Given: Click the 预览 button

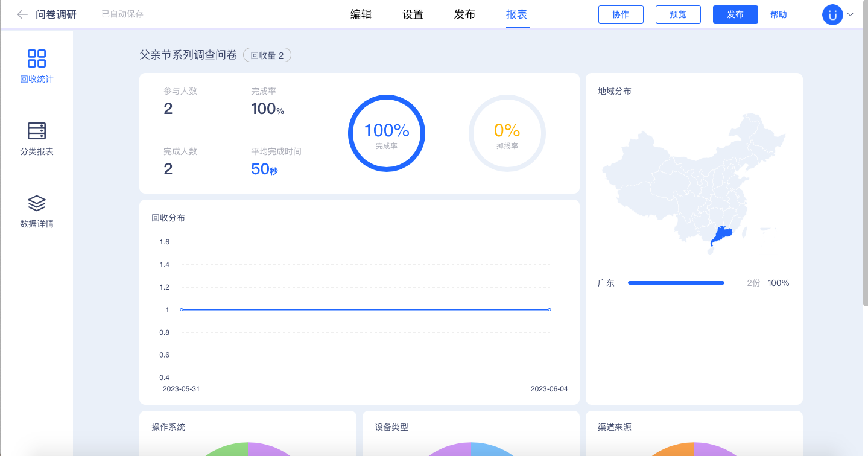Looking at the screenshot, I should coord(678,14).
